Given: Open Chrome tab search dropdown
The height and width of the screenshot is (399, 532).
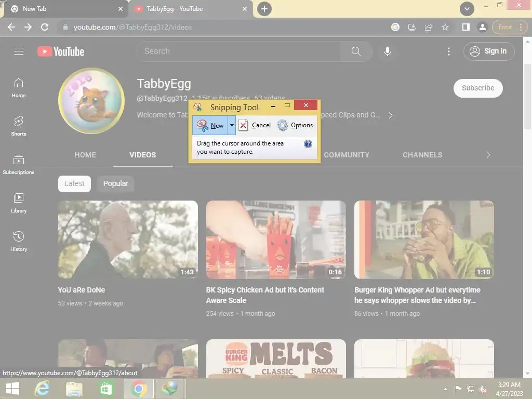Looking at the screenshot, I should 467,9.
